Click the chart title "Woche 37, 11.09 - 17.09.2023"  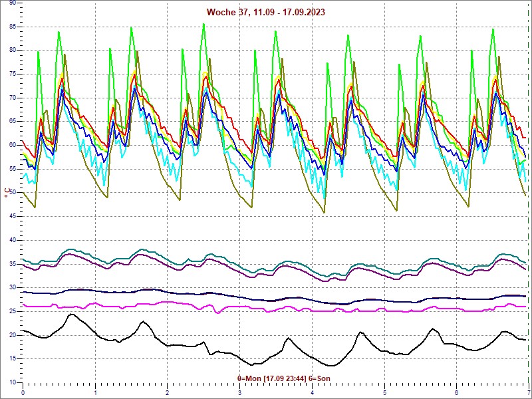[x=265, y=12]
